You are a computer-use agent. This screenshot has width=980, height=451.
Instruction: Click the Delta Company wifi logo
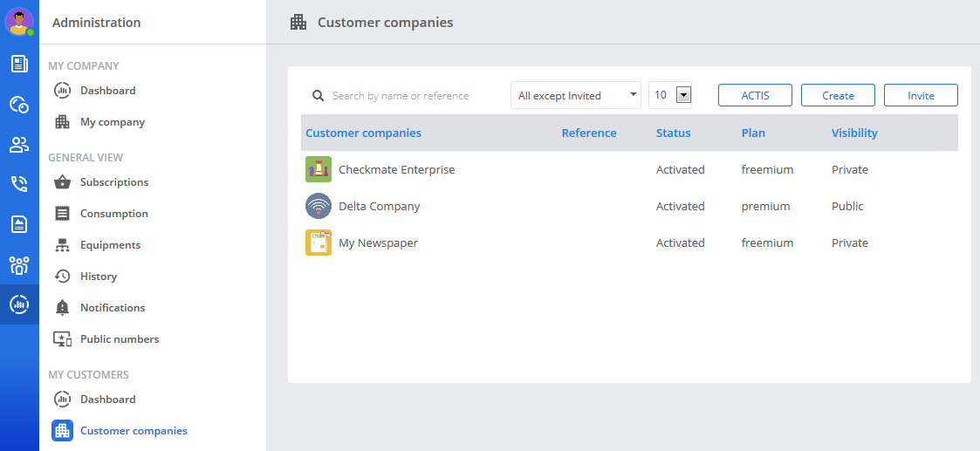click(x=319, y=206)
